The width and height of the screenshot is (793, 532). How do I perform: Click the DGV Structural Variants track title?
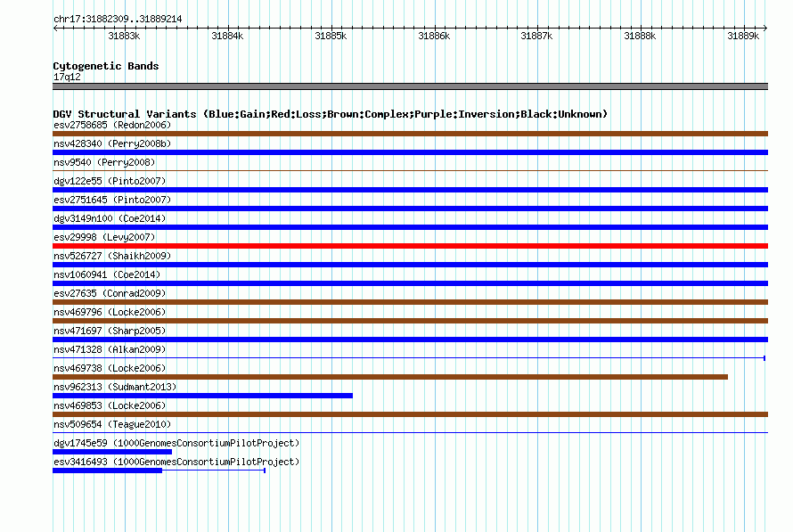click(331, 114)
